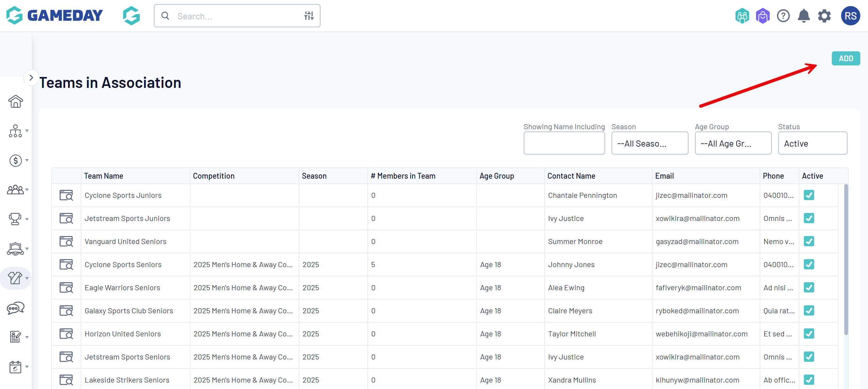The width and height of the screenshot is (868, 389).
Task: Open the jersey Teams sidebar icon
Action: pos(15,278)
